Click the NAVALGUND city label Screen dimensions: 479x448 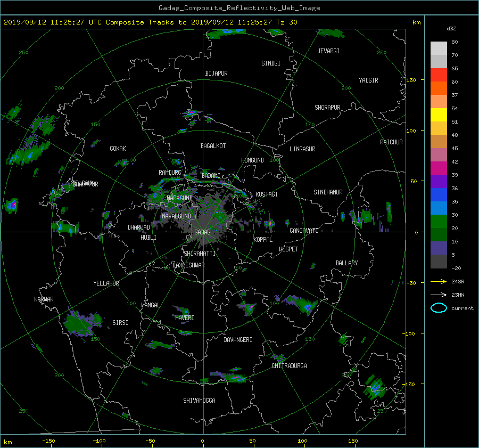tap(176, 216)
